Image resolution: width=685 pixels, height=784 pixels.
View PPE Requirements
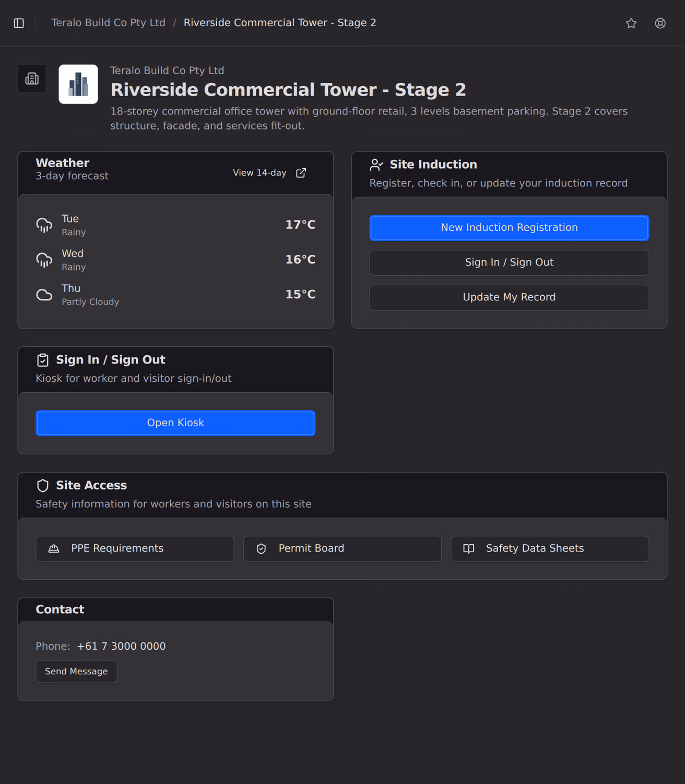click(x=135, y=548)
